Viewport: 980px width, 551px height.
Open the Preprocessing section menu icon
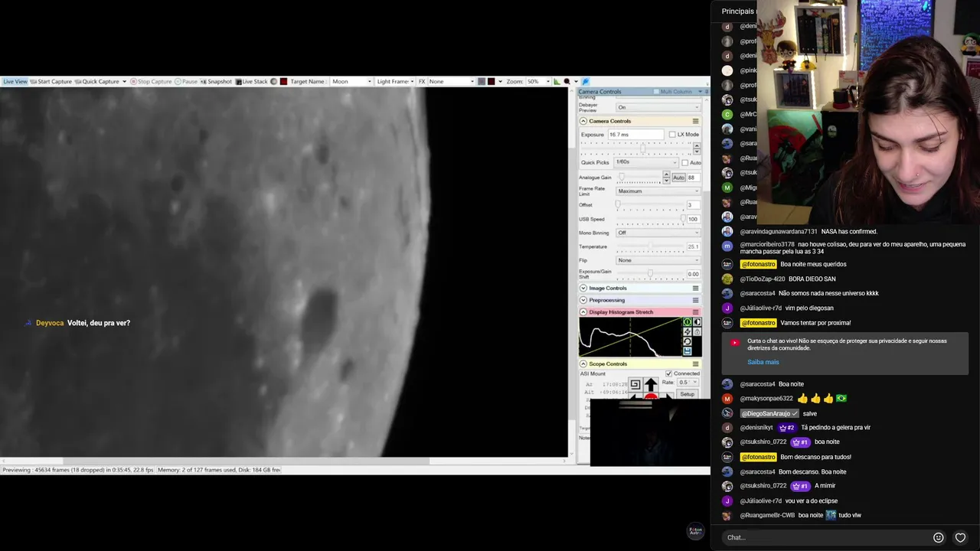(695, 300)
